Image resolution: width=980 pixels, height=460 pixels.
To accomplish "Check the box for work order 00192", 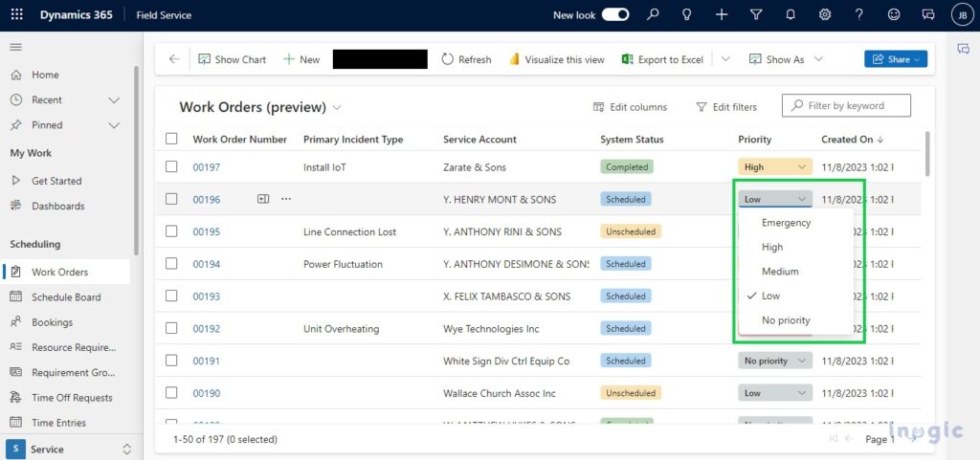I will 171,328.
